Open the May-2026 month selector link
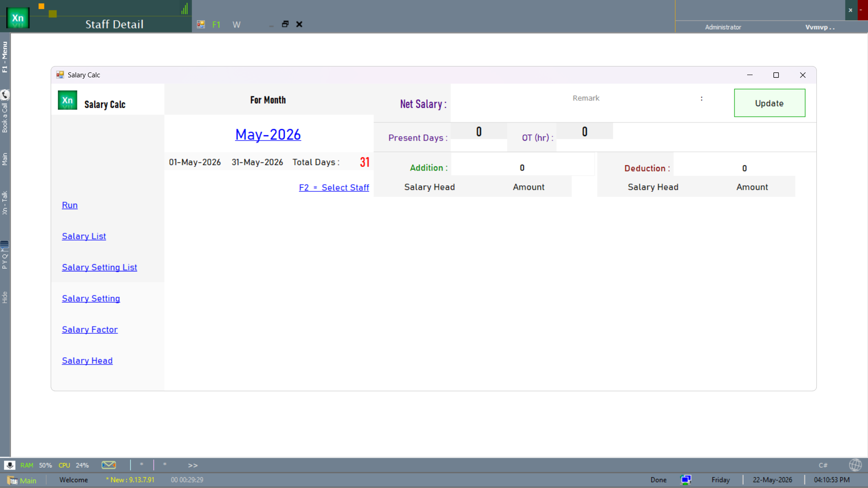Viewport: 868px width, 488px height. pyautogui.click(x=268, y=134)
